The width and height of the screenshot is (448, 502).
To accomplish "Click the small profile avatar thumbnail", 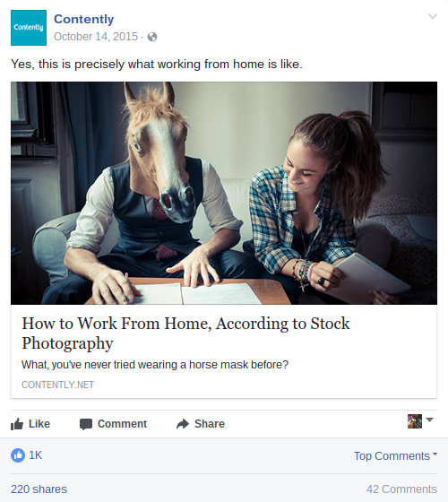I will pos(415,421).
